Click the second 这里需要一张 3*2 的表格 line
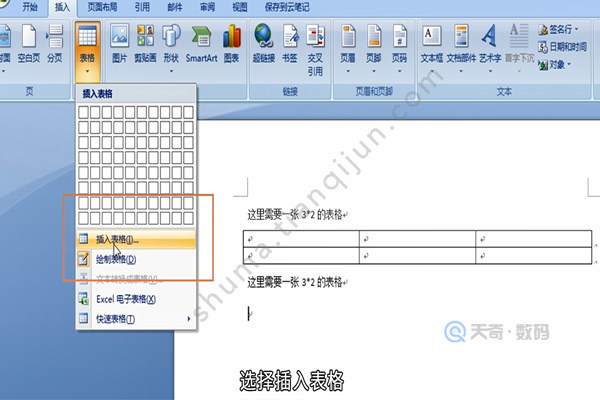Image resolution: width=600 pixels, height=400 pixels. point(297,282)
